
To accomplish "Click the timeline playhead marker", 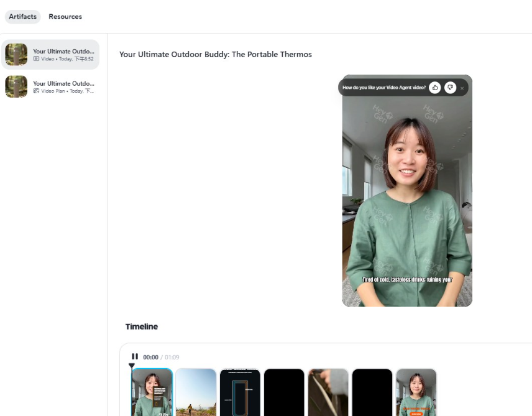I will 132,366.
